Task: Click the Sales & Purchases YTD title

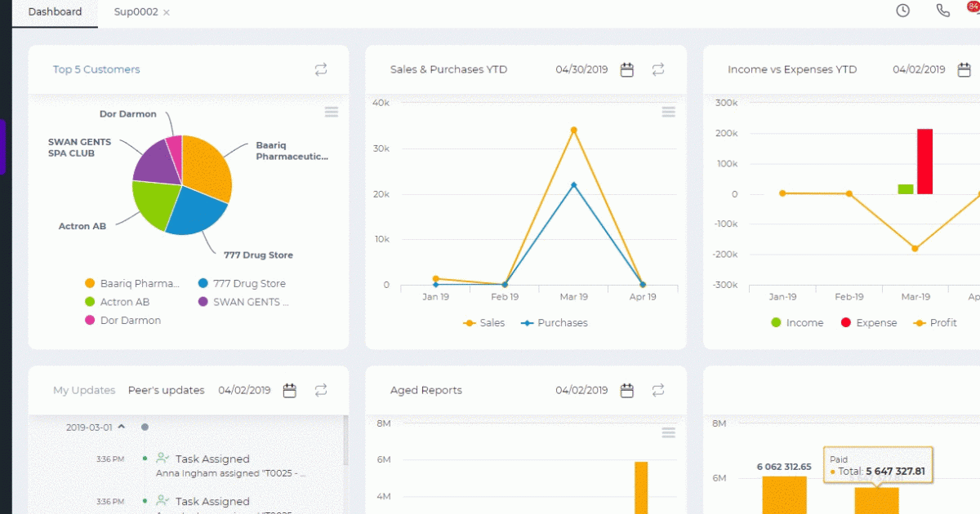Action: tap(448, 70)
